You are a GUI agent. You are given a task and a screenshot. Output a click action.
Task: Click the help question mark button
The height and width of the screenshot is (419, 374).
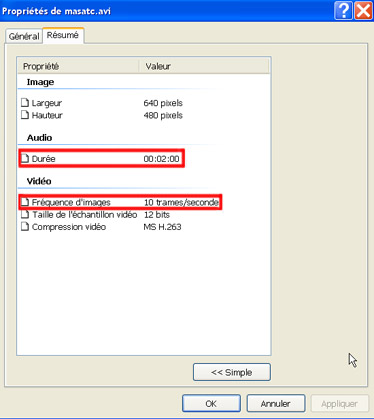point(343,11)
